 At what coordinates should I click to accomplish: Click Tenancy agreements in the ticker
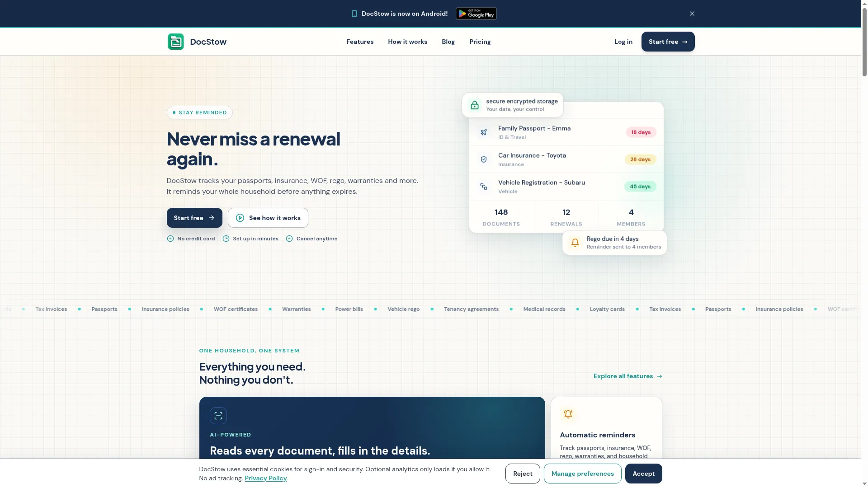pyautogui.click(x=472, y=309)
